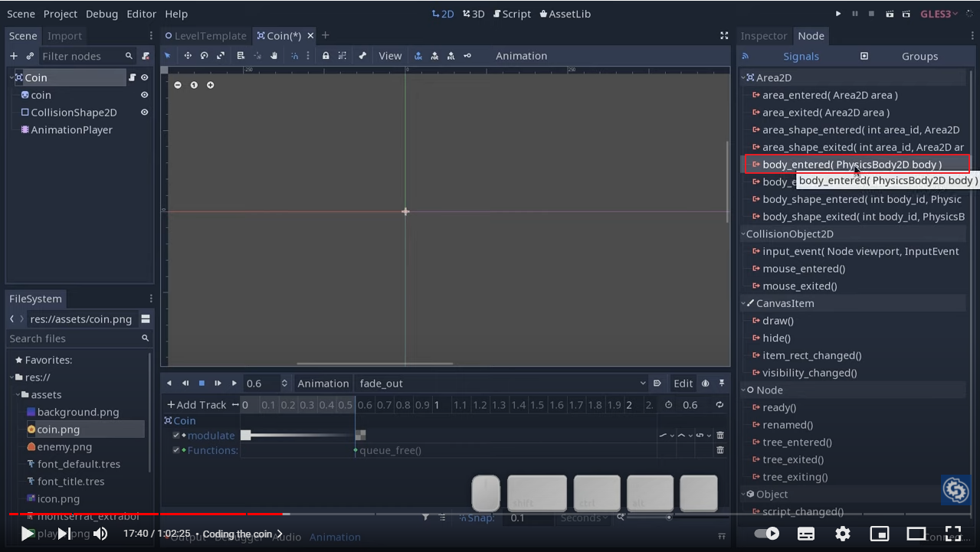Collapse the assets folder in FileSystem
The image size is (980, 552).
tap(17, 395)
